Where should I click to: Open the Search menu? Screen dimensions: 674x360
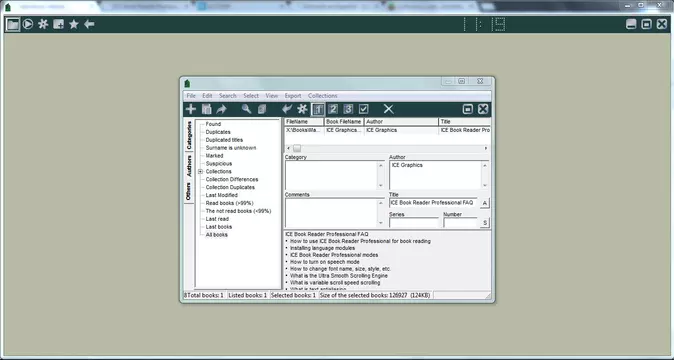coord(228,96)
